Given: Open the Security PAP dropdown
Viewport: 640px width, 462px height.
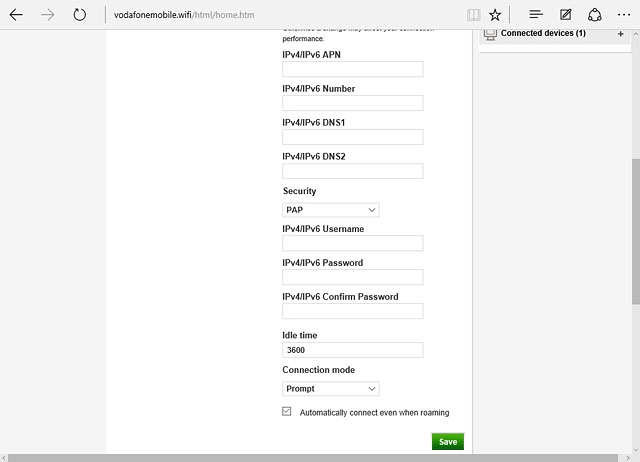Looking at the screenshot, I should pyautogui.click(x=331, y=210).
